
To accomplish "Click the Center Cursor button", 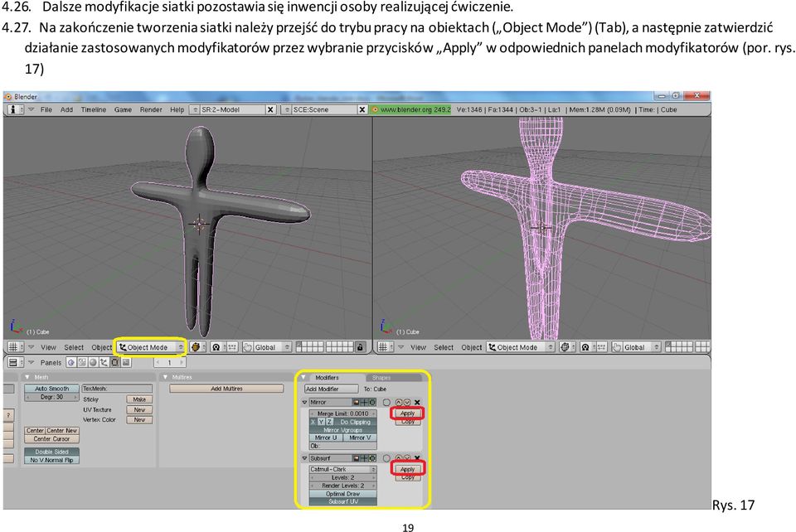I will tap(51, 438).
